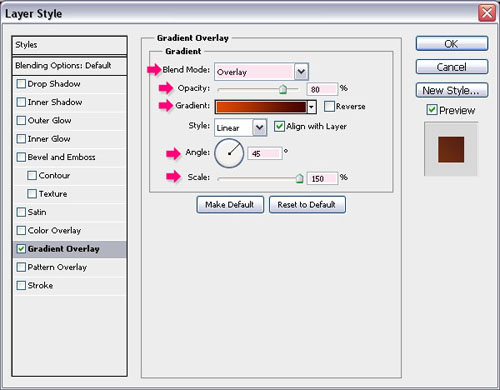Toggle Align with Layer checkbox
This screenshot has width=500, height=390.
tap(279, 126)
